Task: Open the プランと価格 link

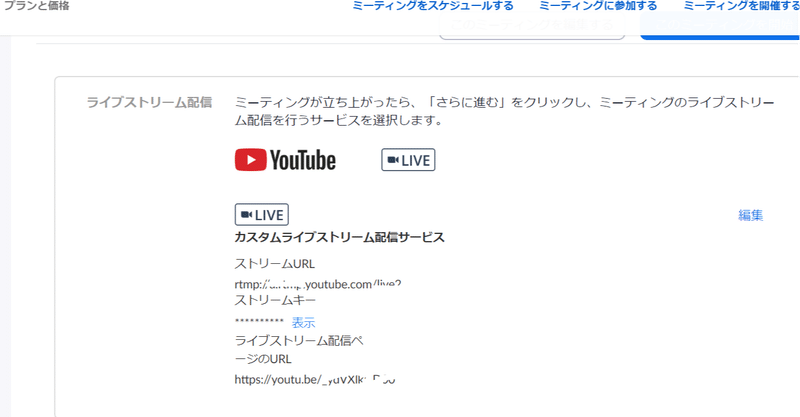Action: pos(36,6)
